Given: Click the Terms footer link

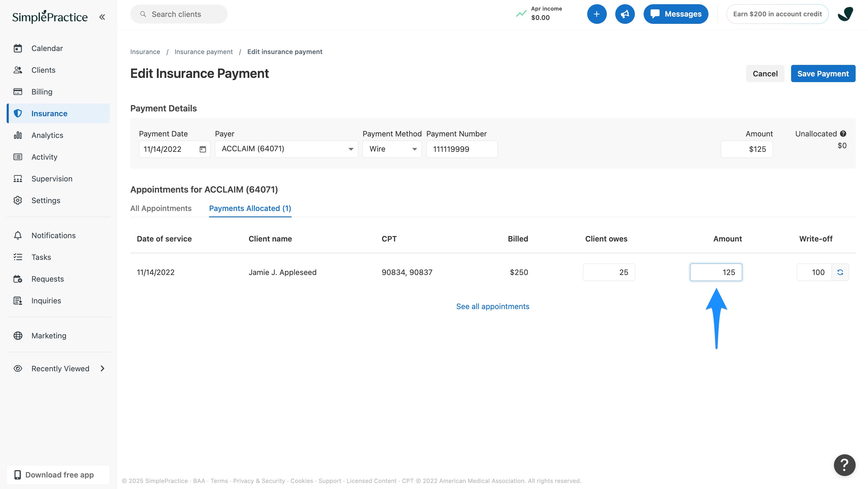Looking at the screenshot, I should coord(219,481).
